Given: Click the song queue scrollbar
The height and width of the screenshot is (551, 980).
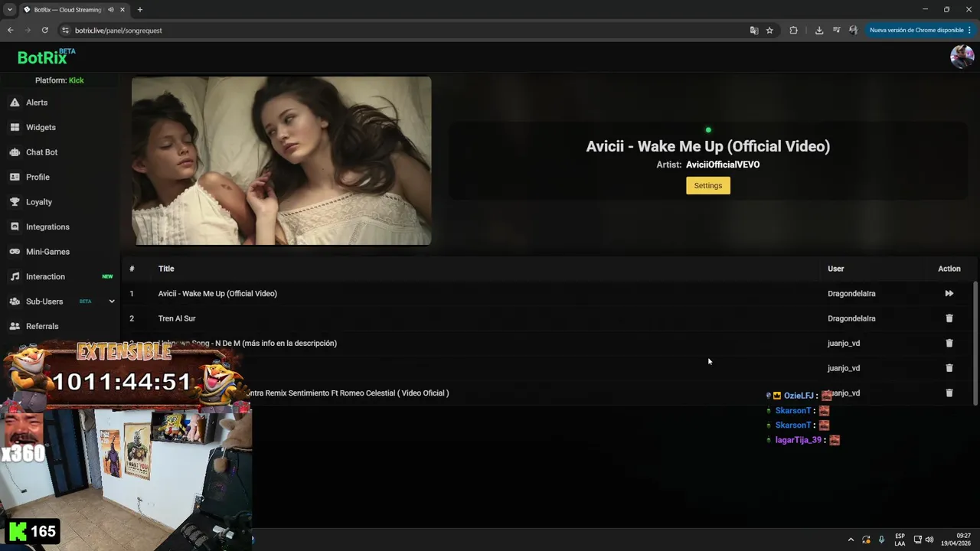Looking at the screenshot, I should 975,343.
